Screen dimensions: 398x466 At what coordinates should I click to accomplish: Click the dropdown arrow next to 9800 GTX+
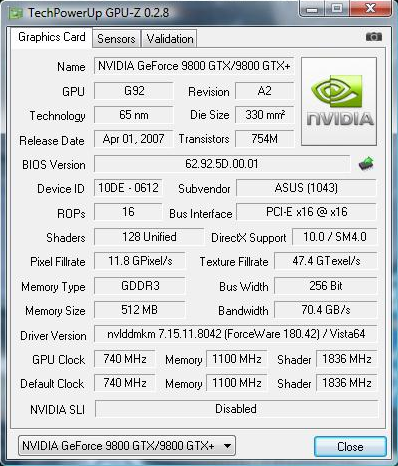(227, 446)
